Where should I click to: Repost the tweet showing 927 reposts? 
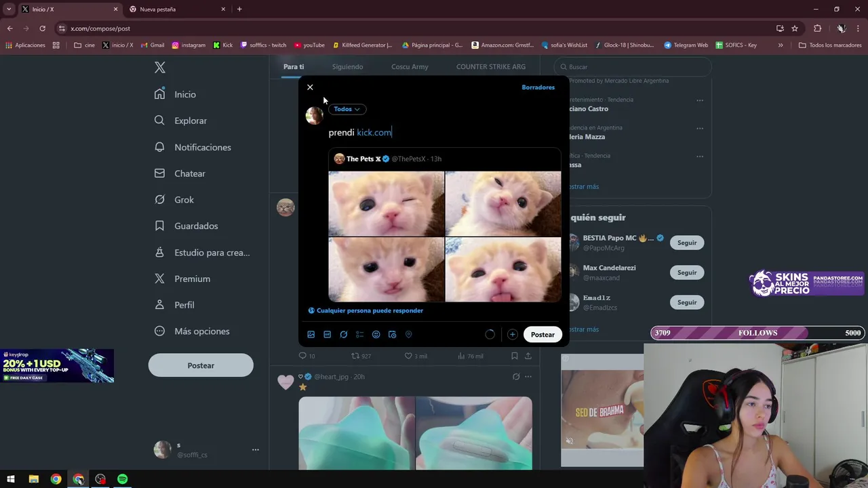tap(361, 356)
